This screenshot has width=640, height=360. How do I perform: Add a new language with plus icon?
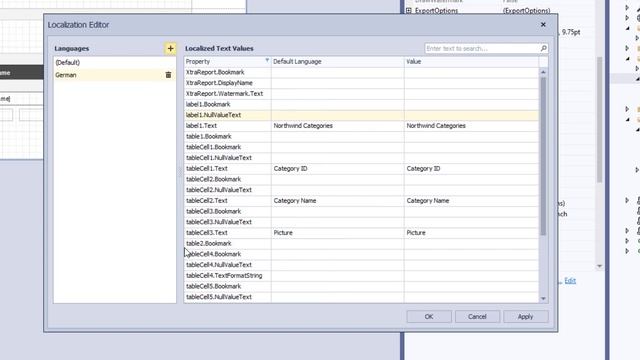pyautogui.click(x=170, y=49)
